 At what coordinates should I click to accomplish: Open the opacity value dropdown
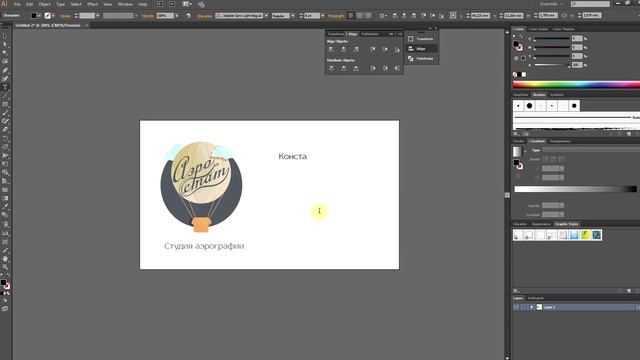click(177, 16)
